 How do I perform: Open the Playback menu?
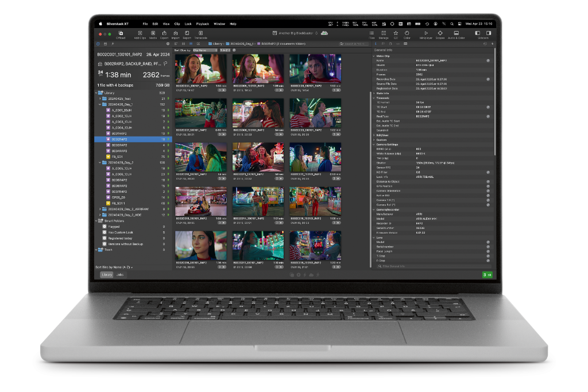(202, 24)
